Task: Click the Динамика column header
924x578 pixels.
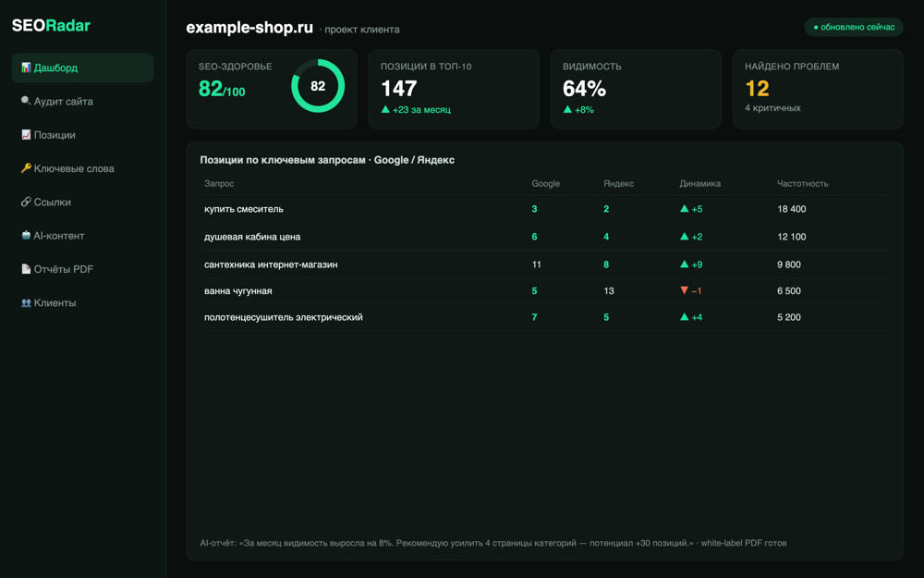Action: (x=700, y=183)
